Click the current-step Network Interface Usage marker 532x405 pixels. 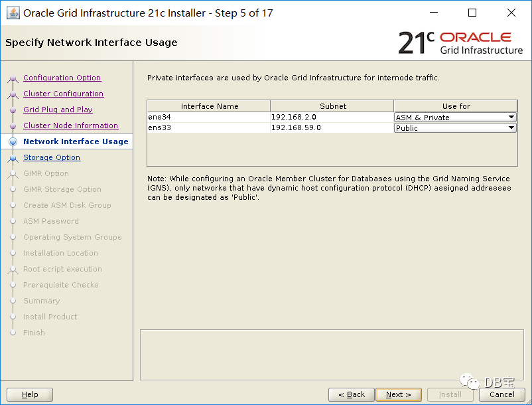[x=13, y=141]
